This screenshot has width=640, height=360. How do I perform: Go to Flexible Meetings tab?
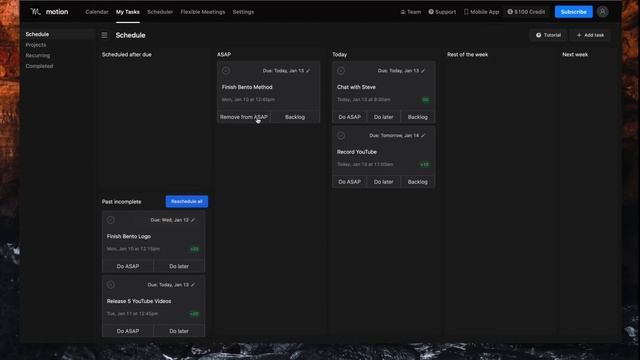203,12
